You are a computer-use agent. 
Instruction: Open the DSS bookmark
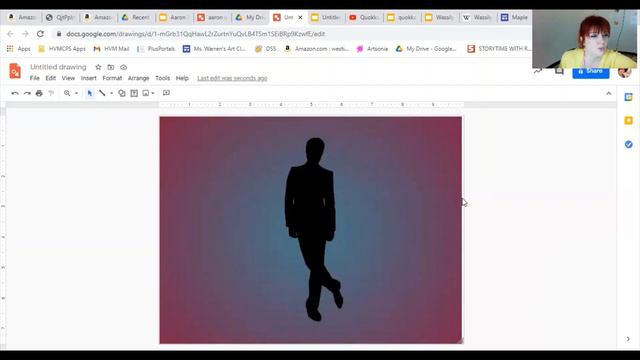(x=265, y=49)
